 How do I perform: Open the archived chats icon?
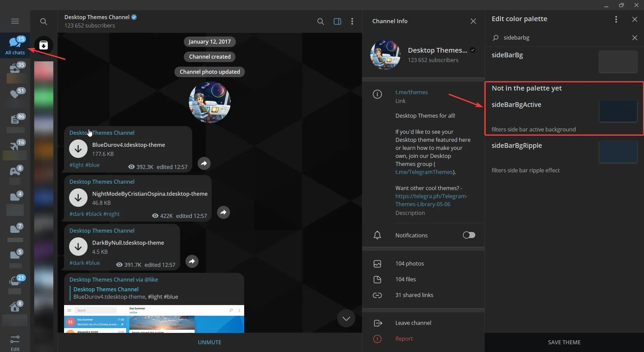click(44, 45)
